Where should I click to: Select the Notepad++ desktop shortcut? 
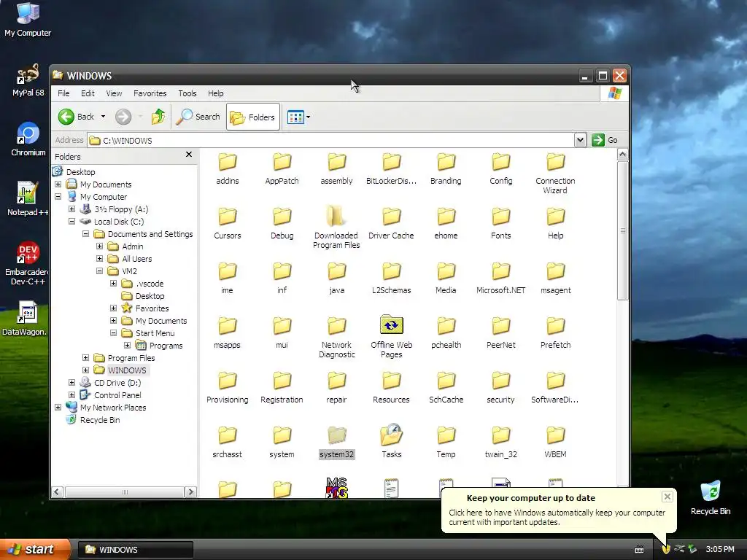[x=28, y=199]
